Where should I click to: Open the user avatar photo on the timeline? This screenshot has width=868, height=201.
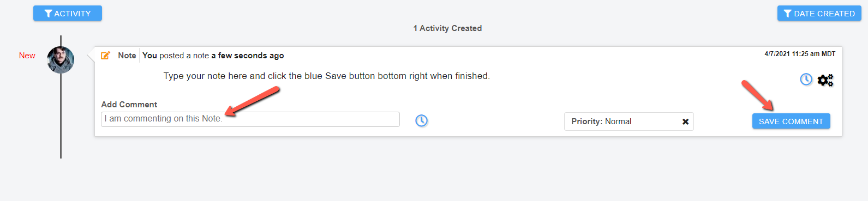pos(61,60)
